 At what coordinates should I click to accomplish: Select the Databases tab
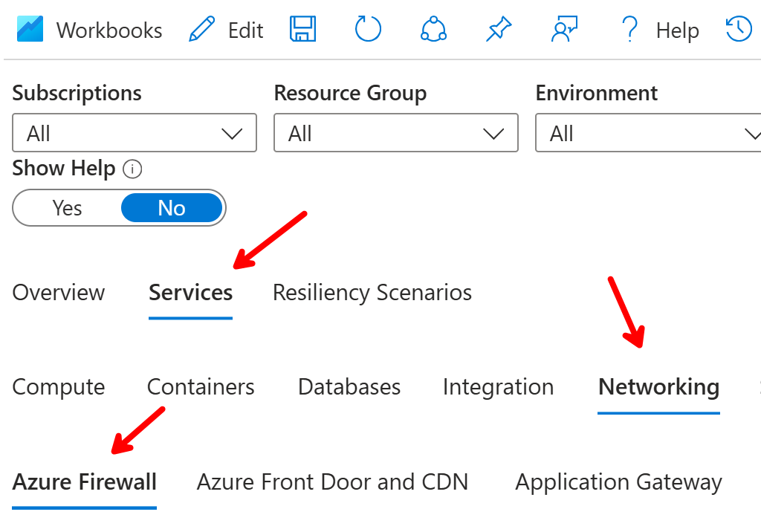click(349, 387)
